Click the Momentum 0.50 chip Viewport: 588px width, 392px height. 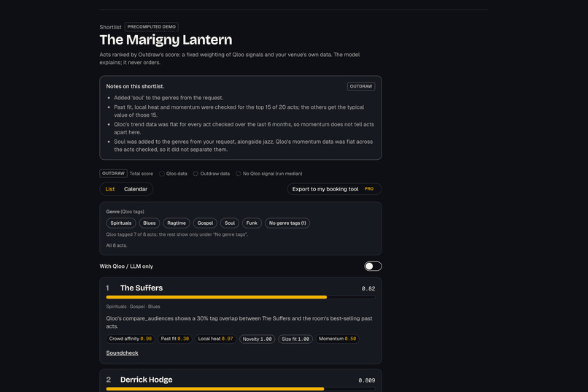tap(337, 339)
